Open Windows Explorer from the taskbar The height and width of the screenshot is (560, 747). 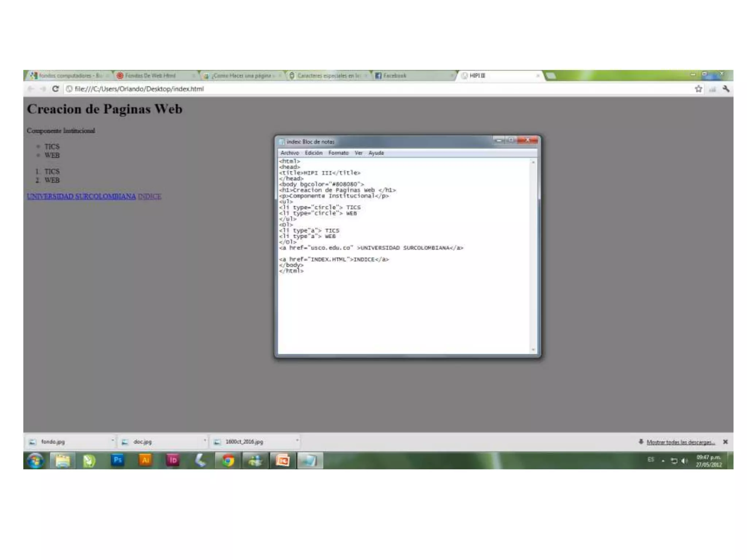[x=63, y=461]
